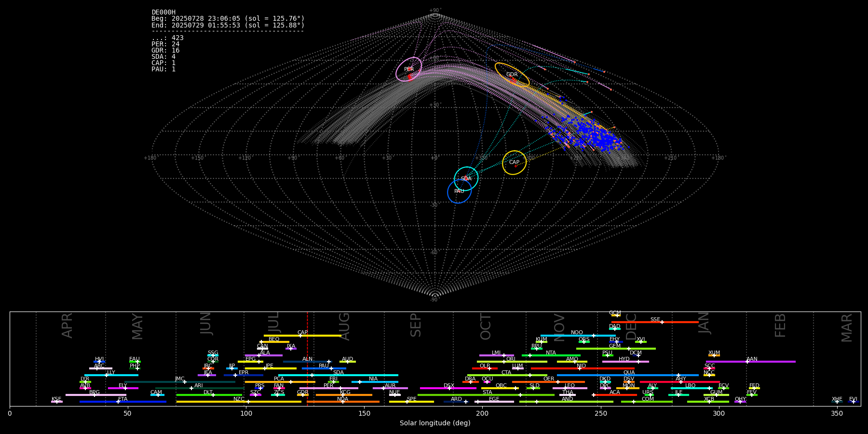Image resolution: width=868 pixels, height=434 pixels.
Task: Select the 100 tick on the solar longitude axis
Action: pyautogui.click(x=246, y=413)
